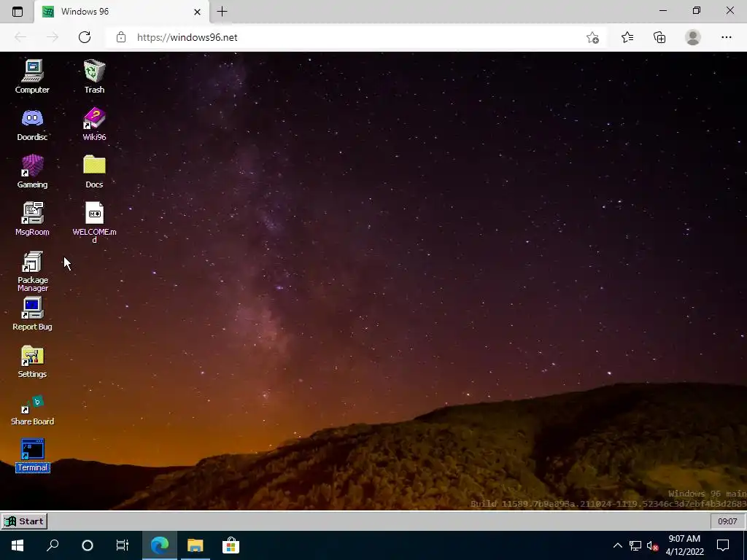The image size is (747, 560).
Task: Select the WELCOME.md file
Action: point(94,222)
